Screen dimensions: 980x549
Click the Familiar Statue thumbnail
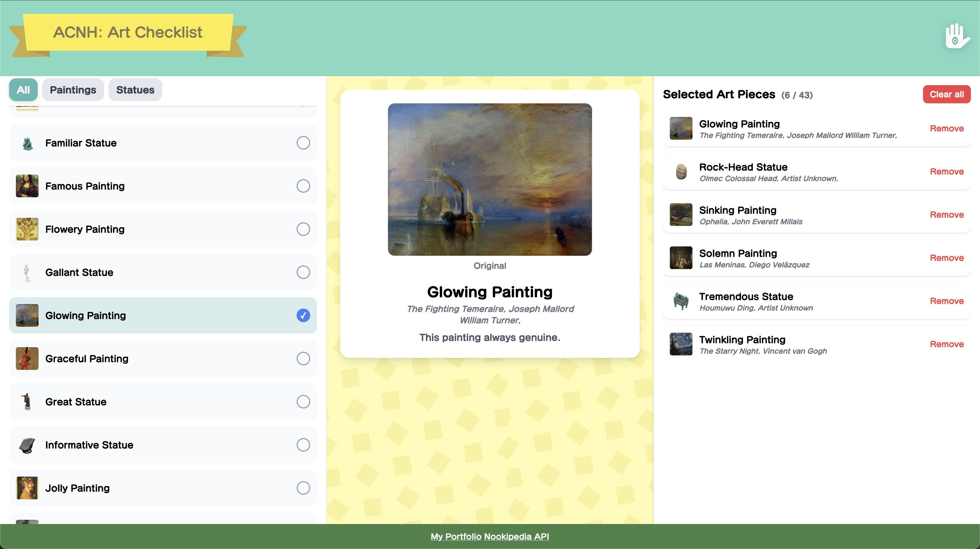pos(27,143)
